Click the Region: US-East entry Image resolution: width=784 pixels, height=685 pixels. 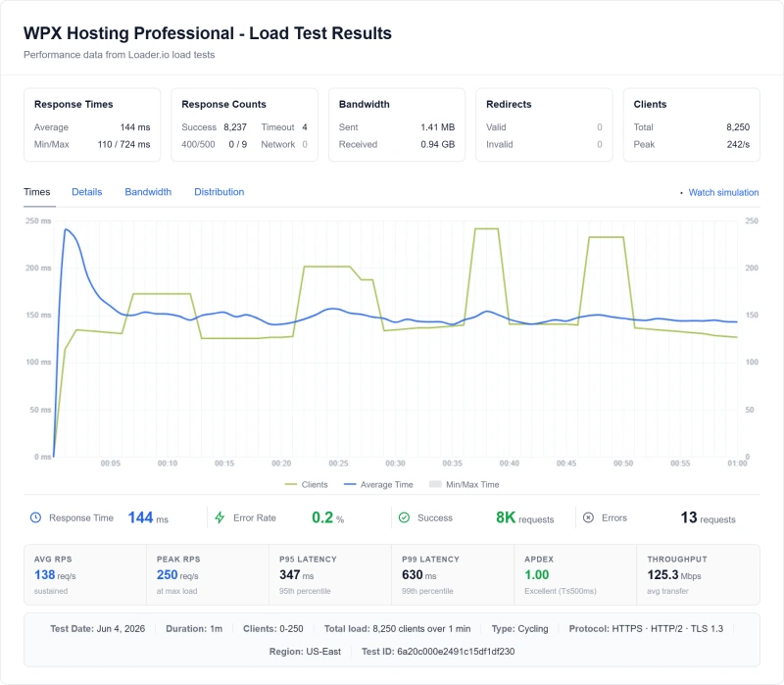pyautogui.click(x=305, y=652)
